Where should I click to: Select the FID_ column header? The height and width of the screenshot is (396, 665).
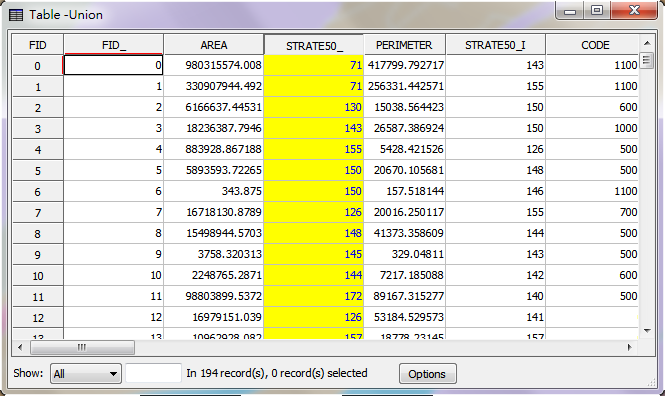pyautogui.click(x=114, y=45)
